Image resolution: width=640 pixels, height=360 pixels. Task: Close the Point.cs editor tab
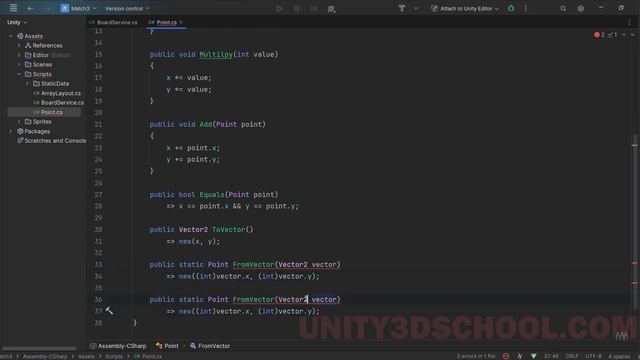pyautogui.click(x=181, y=22)
